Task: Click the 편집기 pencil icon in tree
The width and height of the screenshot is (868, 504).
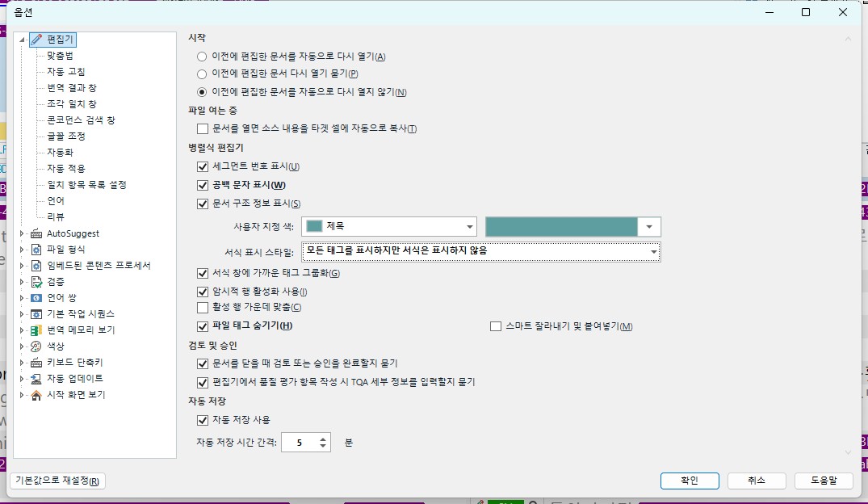Action: click(x=36, y=39)
